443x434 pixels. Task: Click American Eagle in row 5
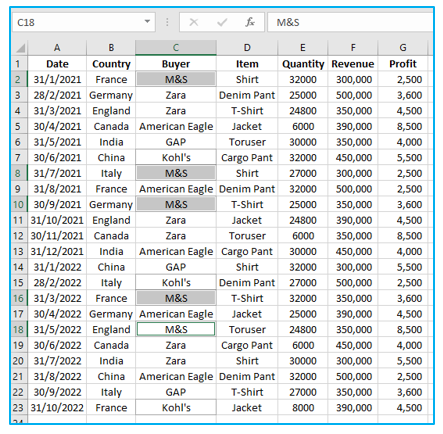pos(176,126)
